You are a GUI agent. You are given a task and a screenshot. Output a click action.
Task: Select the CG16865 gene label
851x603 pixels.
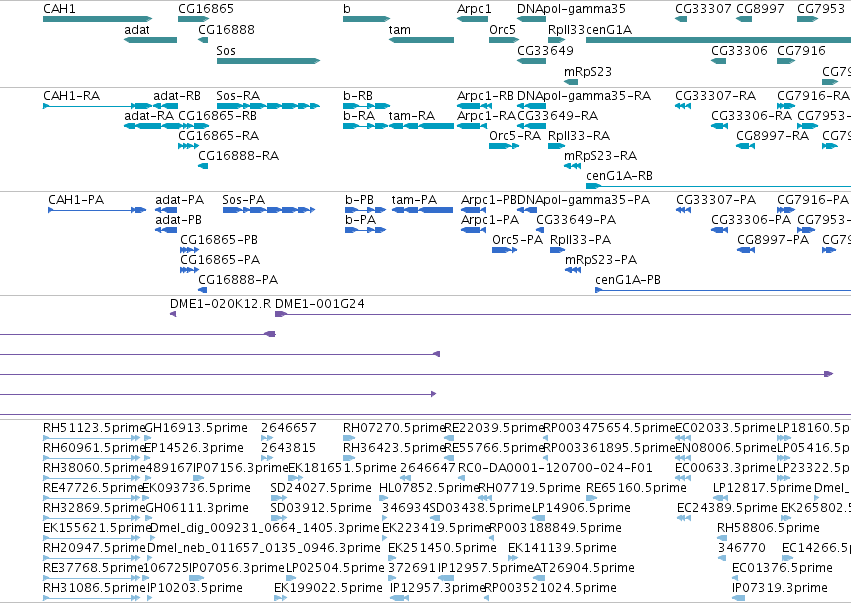(206, 9)
